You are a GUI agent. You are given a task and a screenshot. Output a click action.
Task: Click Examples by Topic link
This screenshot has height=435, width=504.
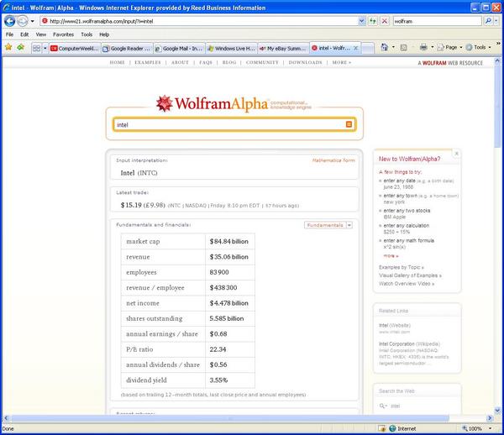pyautogui.click(x=402, y=267)
